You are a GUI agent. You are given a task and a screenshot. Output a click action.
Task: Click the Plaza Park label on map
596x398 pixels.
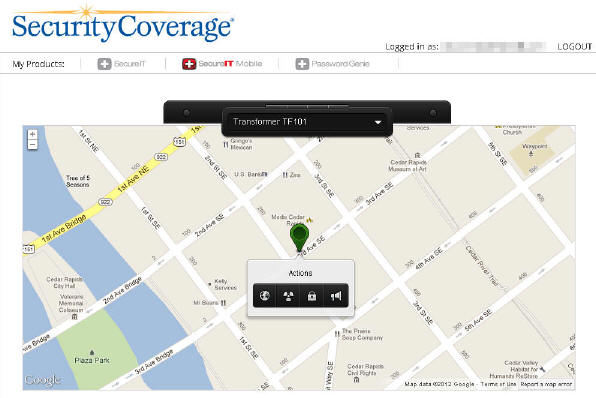point(92,360)
